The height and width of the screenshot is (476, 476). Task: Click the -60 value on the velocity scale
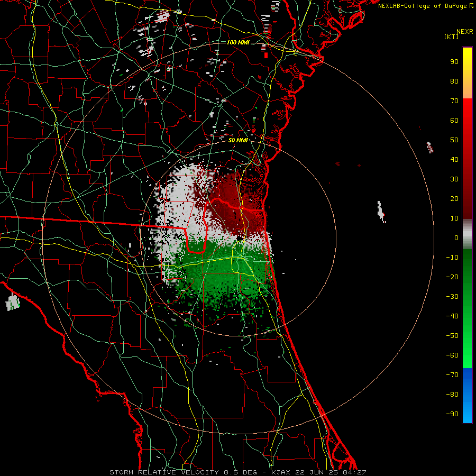(452, 355)
